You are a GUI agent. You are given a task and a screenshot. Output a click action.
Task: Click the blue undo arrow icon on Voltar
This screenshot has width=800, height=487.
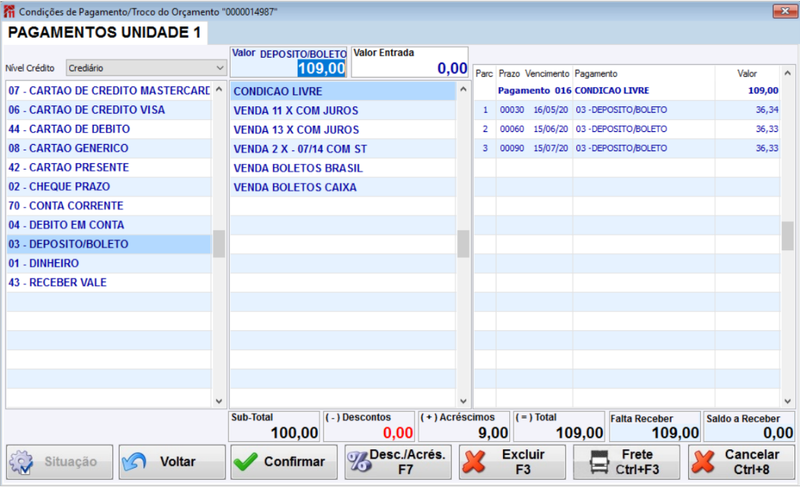click(x=135, y=462)
